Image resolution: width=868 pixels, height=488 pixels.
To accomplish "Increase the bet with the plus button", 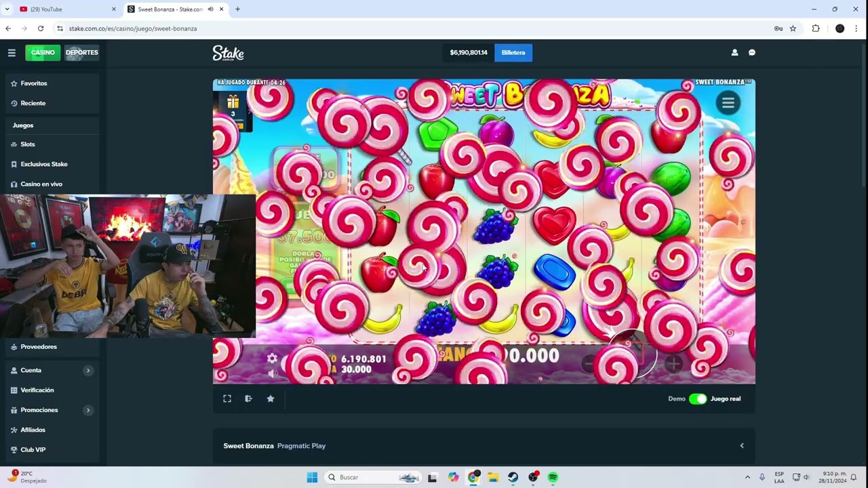I will (673, 364).
